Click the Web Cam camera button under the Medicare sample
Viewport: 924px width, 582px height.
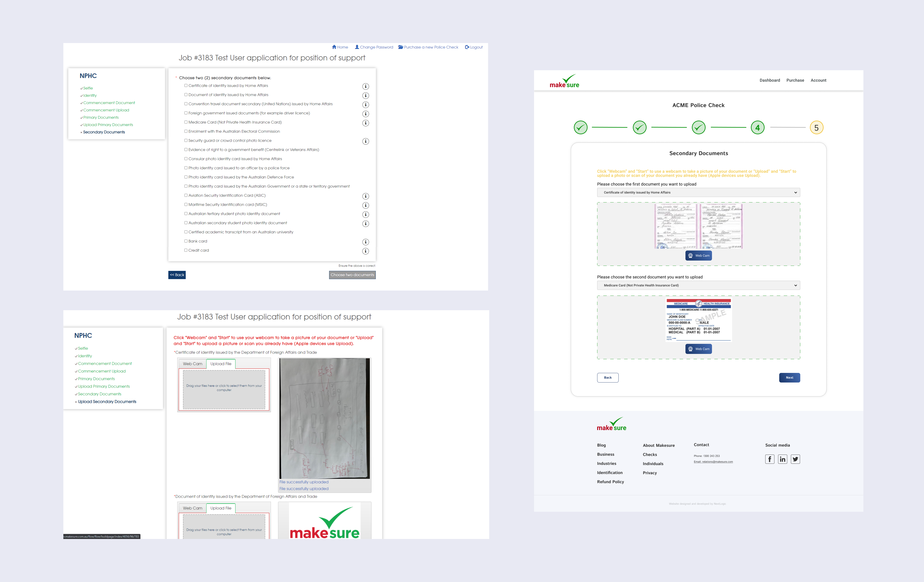click(x=698, y=349)
